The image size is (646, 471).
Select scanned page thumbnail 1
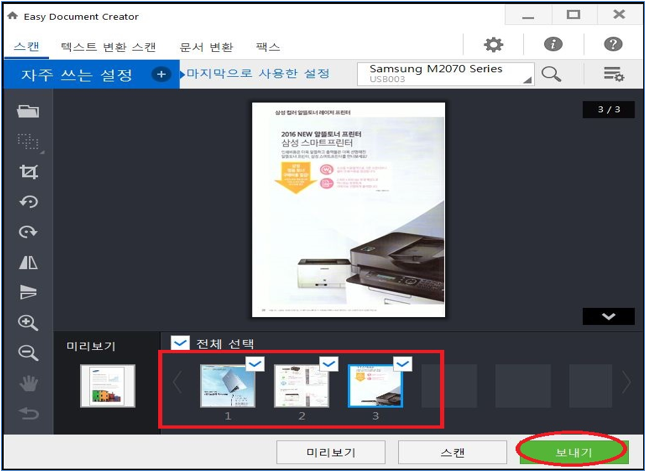[228, 386]
